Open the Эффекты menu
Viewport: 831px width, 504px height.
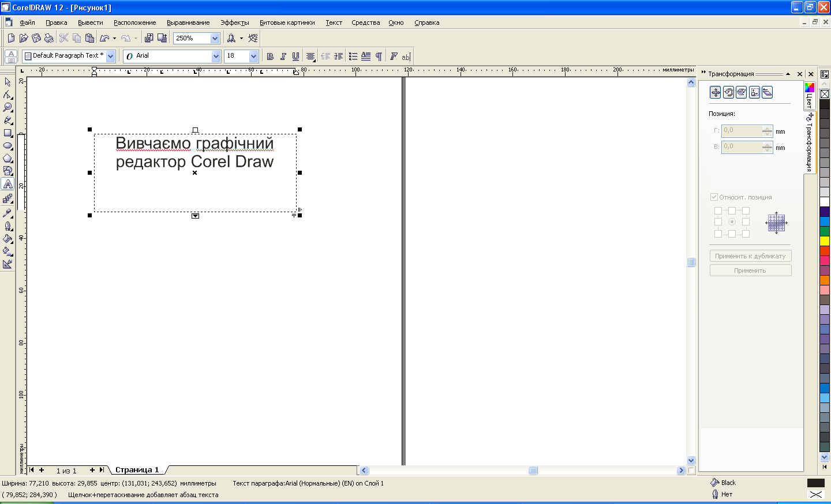pos(235,22)
